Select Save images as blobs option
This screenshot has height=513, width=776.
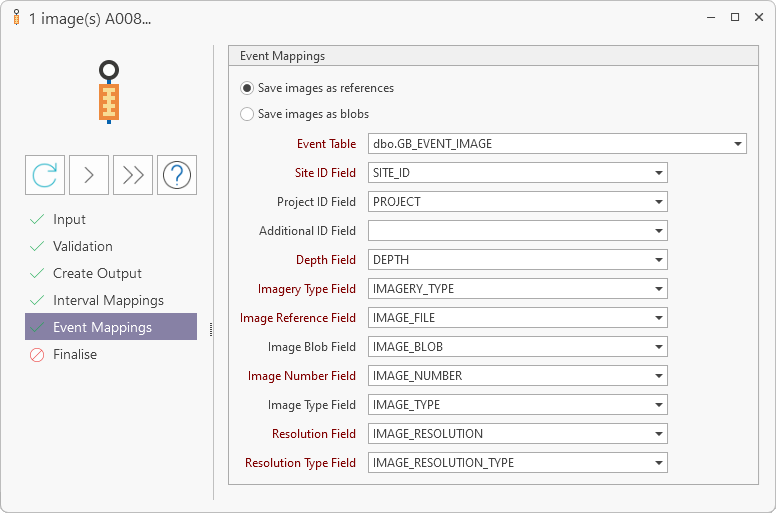(x=247, y=114)
